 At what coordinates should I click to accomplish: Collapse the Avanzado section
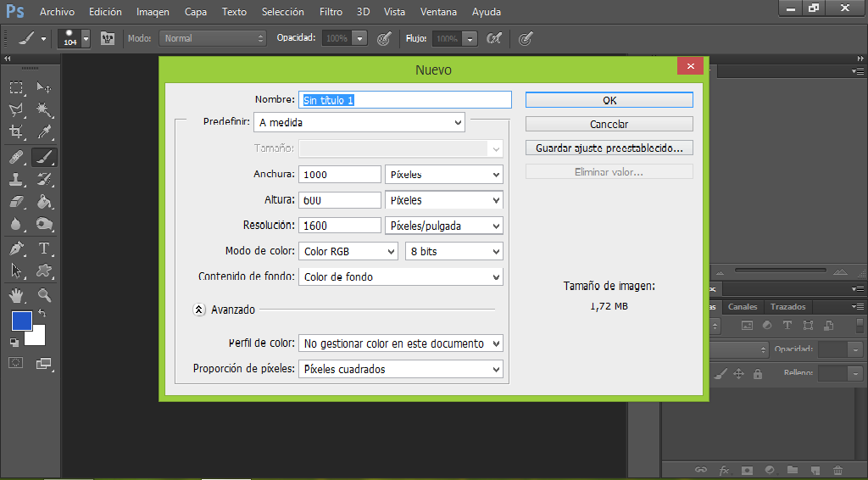click(x=198, y=310)
